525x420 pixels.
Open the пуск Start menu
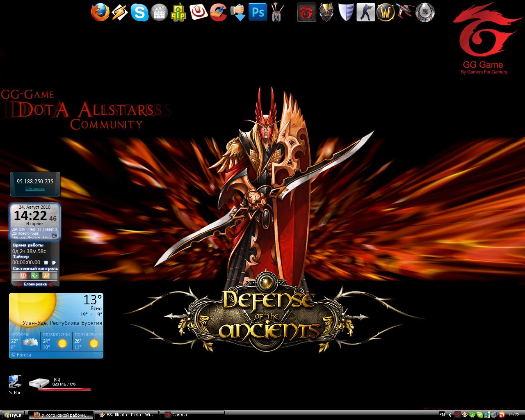pyautogui.click(x=13, y=415)
